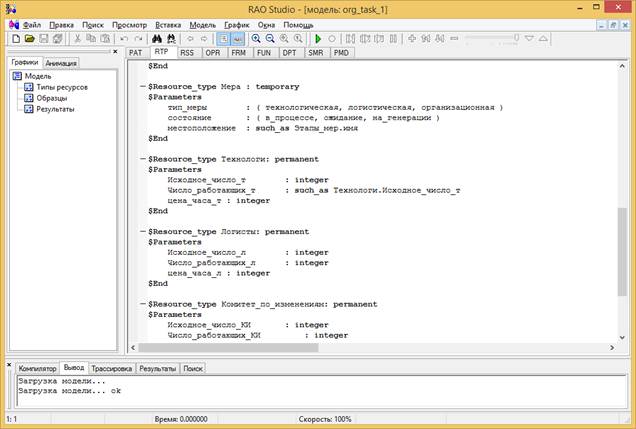Image resolution: width=636 pixels, height=429 pixels.
Task: Click the second run-mode icon
Action: pos(365,39)
